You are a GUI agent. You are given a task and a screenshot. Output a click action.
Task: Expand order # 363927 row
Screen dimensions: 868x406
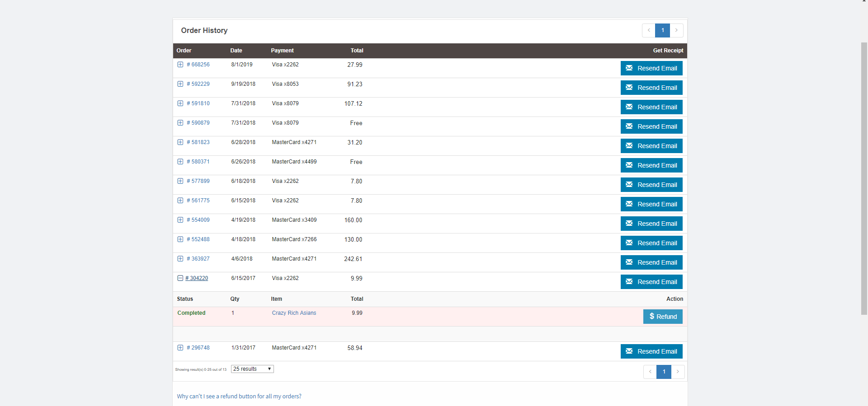click(x=180, y=259)
